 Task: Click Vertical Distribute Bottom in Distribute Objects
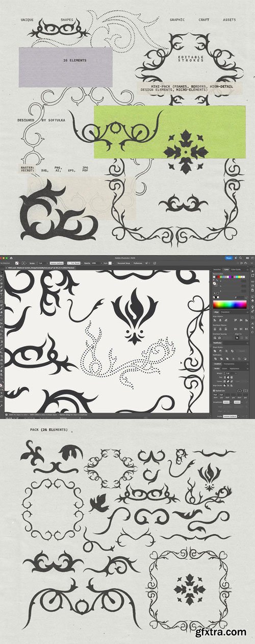click(226, 329)
